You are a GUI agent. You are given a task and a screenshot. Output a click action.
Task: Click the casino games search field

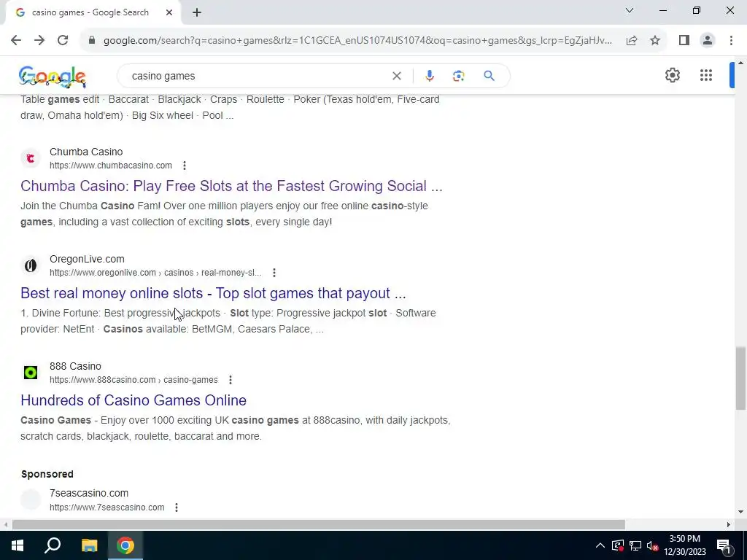(258, 76)
